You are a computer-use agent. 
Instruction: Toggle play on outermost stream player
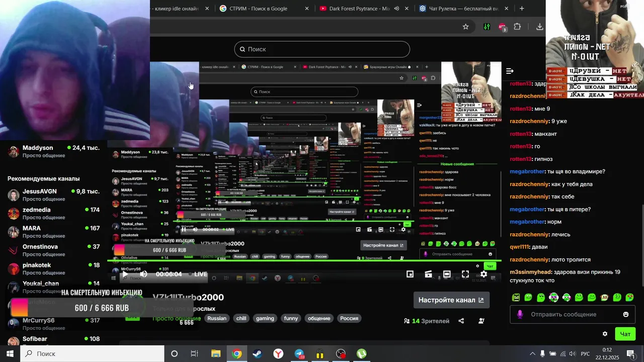coord(125,274)
